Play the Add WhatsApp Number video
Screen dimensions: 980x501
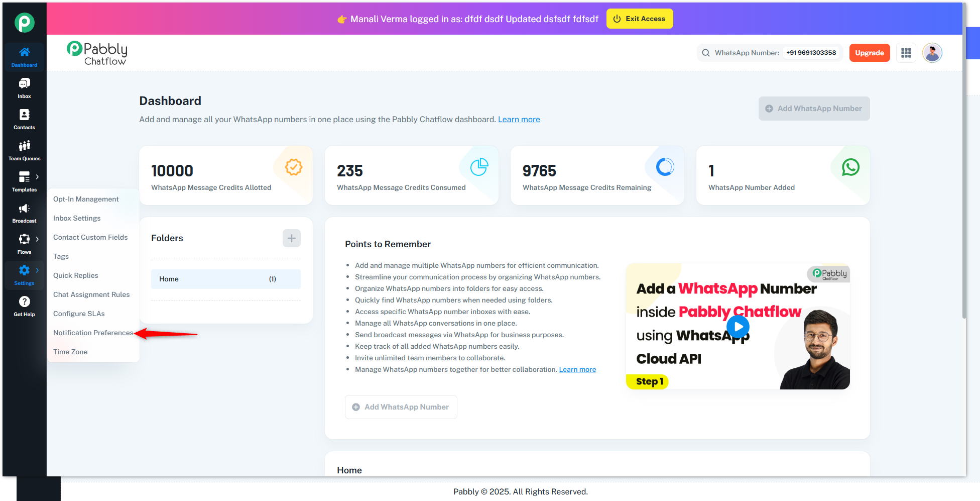coord(738,327)
